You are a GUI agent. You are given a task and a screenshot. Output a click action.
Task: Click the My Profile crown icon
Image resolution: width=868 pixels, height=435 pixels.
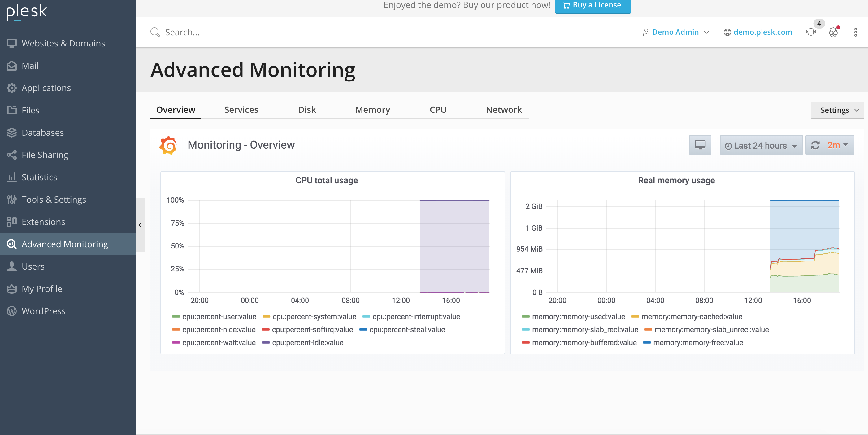tap(12, 289)
